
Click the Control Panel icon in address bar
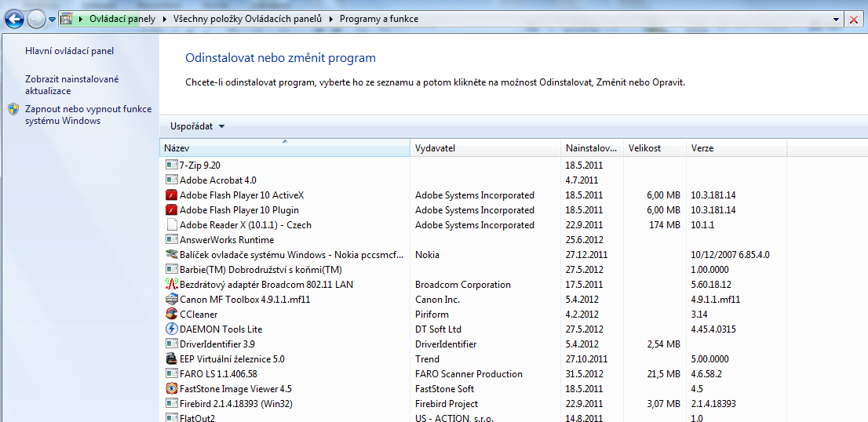tap(67, 19)
